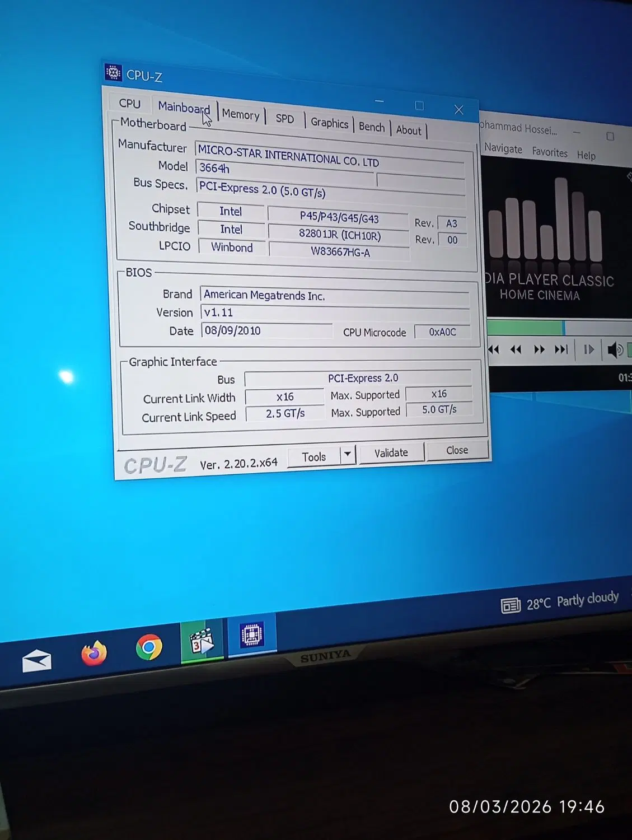Launch Google Chrome from the taskbar
Image resolution: width=632 pixels, height=840 pixels.
click(149, 647)
